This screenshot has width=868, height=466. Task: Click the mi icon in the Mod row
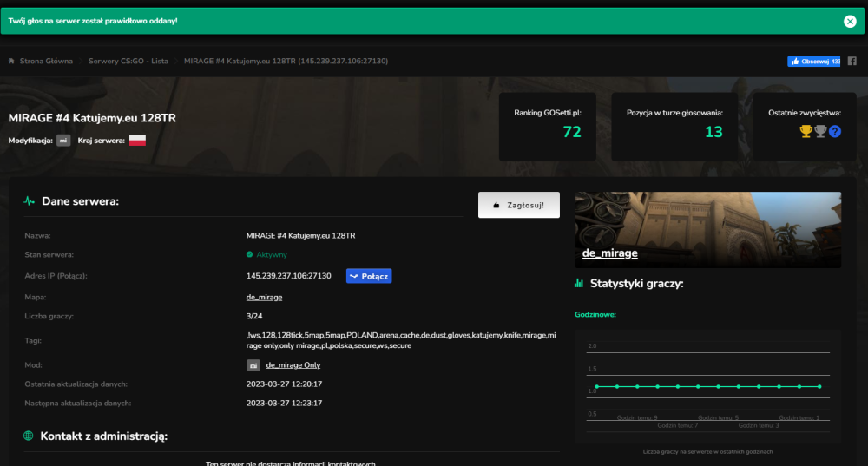point(253,365)
